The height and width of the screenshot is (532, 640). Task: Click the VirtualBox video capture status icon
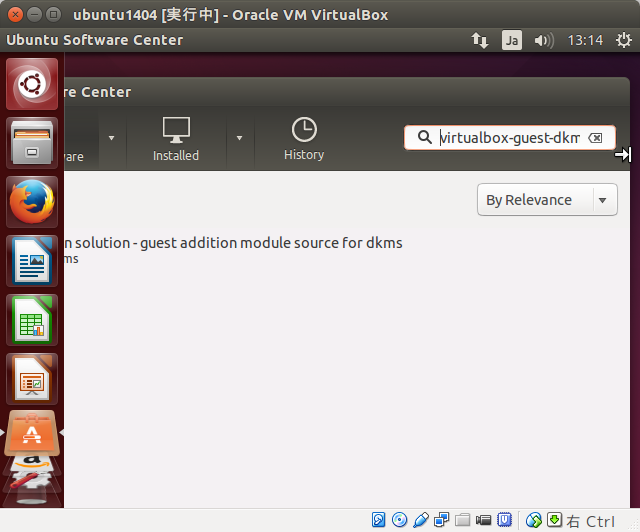pos(484,520)
